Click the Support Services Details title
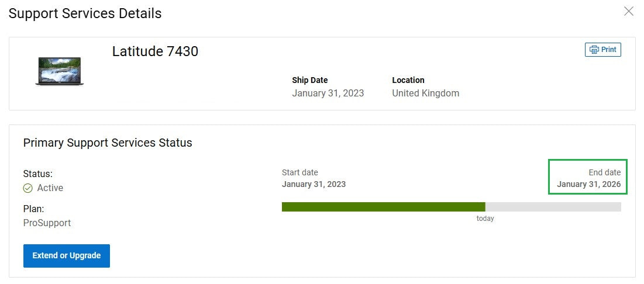The image size is (644, 284). 85,13
